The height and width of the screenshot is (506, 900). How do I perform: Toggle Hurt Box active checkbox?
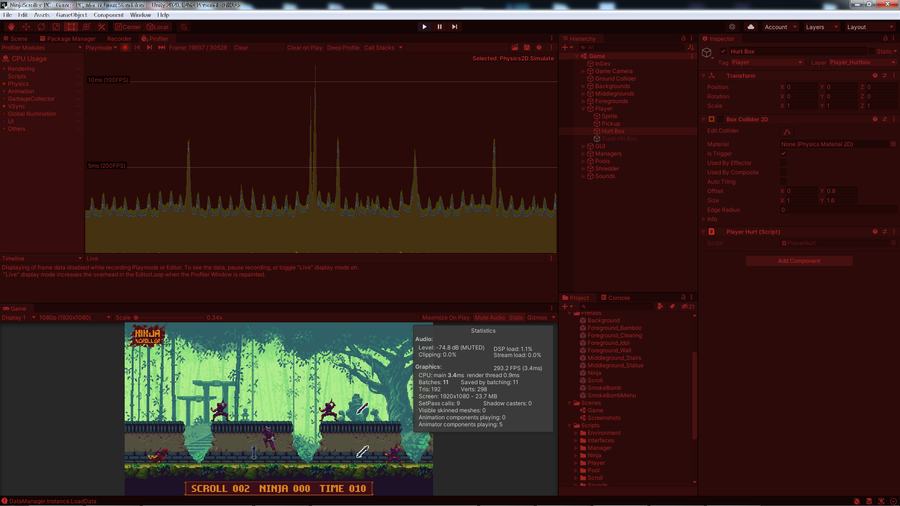coord(723,52)
